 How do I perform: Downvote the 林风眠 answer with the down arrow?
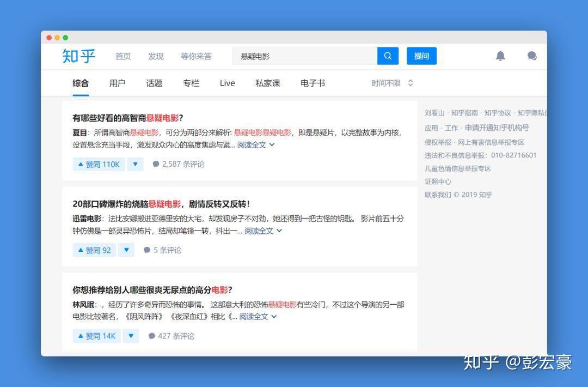131,336
